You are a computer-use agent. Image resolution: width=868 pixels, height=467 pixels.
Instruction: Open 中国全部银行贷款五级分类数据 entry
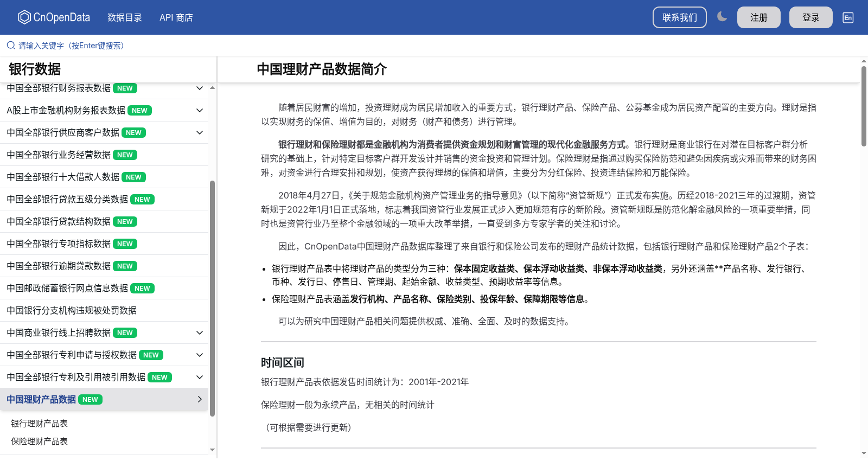104,199
